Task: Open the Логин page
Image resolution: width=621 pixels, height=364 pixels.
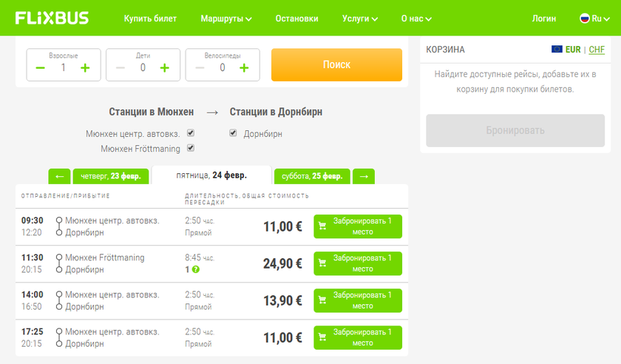Action: coord(544,18)
